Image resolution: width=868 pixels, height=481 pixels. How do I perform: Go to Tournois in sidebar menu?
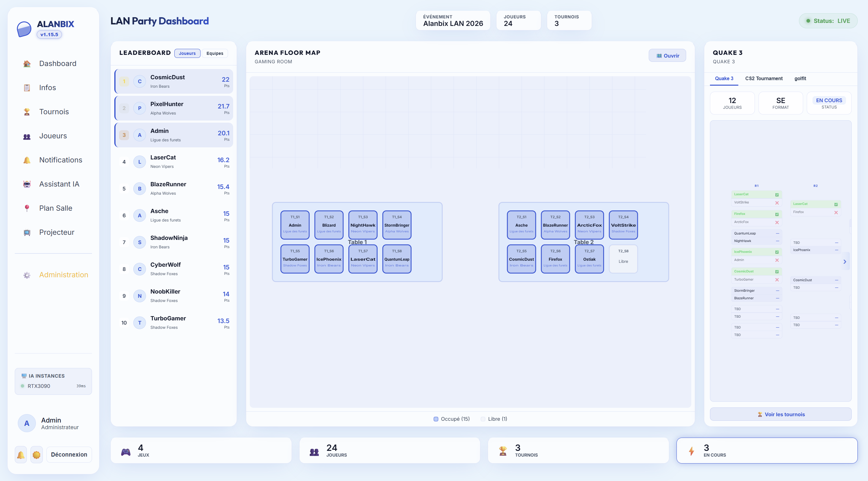click(x=53, y=112)
